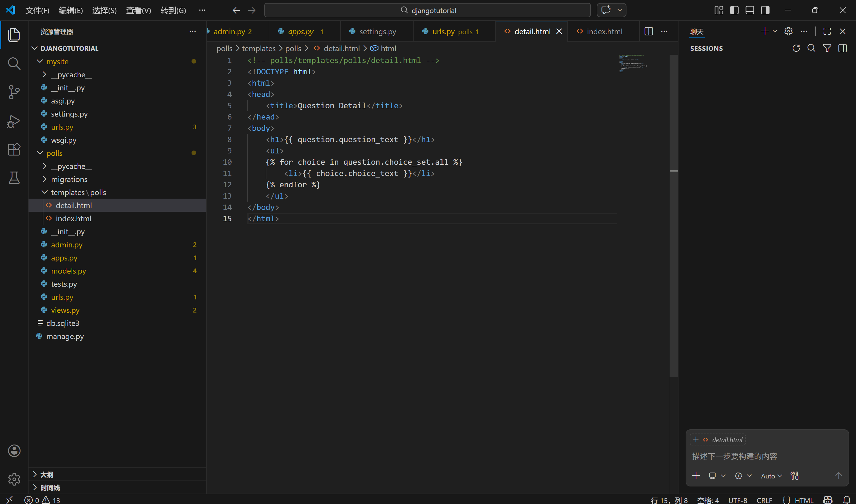
Task: Open the Auto model picker dropdown
Action: (771, 476)
